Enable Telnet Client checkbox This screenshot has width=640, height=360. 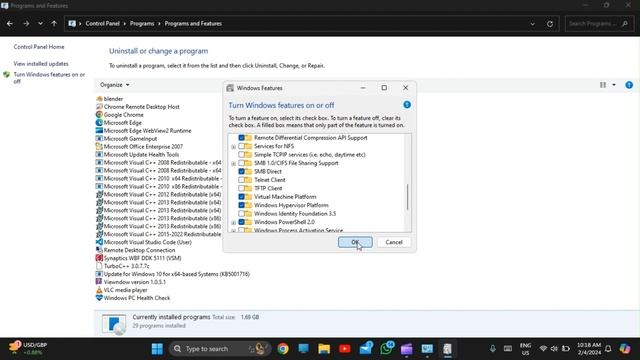[x=242, y=180]
